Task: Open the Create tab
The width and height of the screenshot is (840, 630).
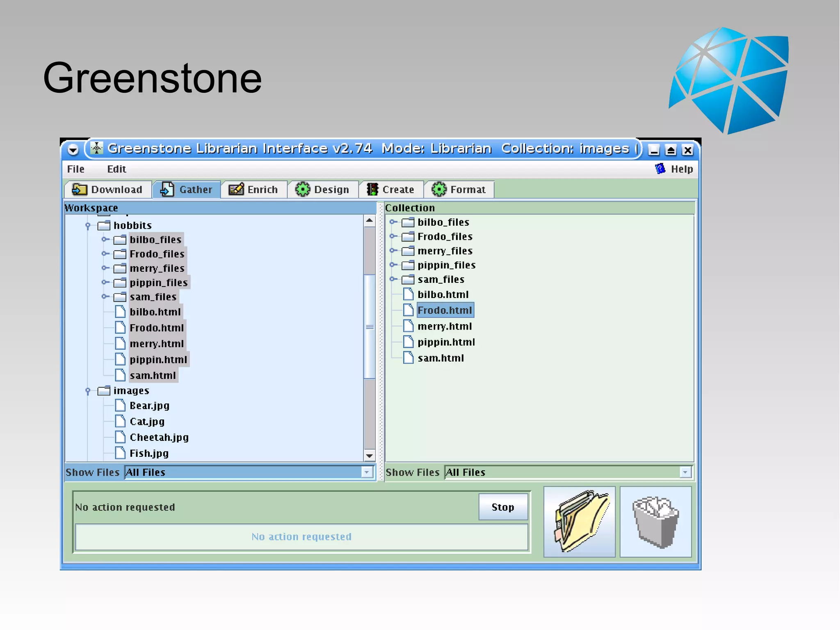Action: pos(390,190)
